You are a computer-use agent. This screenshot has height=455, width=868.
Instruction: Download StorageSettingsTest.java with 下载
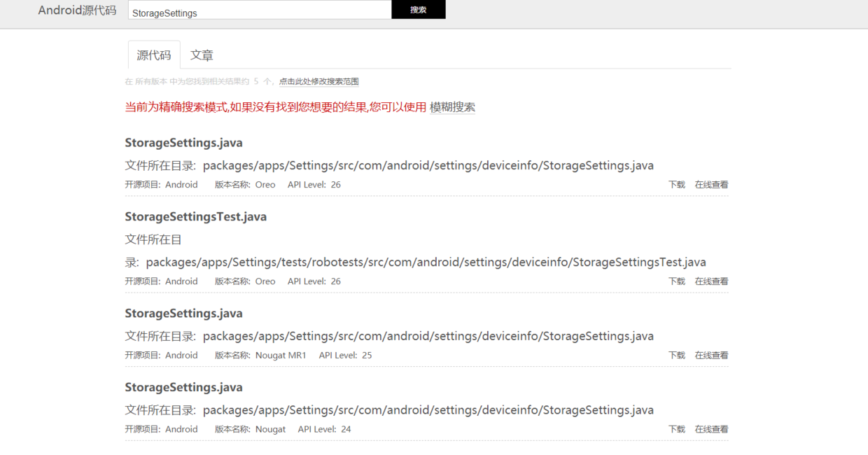[676, 281]
